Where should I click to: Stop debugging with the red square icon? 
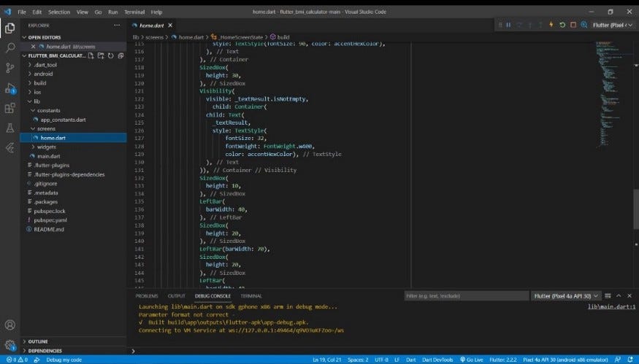573,25
